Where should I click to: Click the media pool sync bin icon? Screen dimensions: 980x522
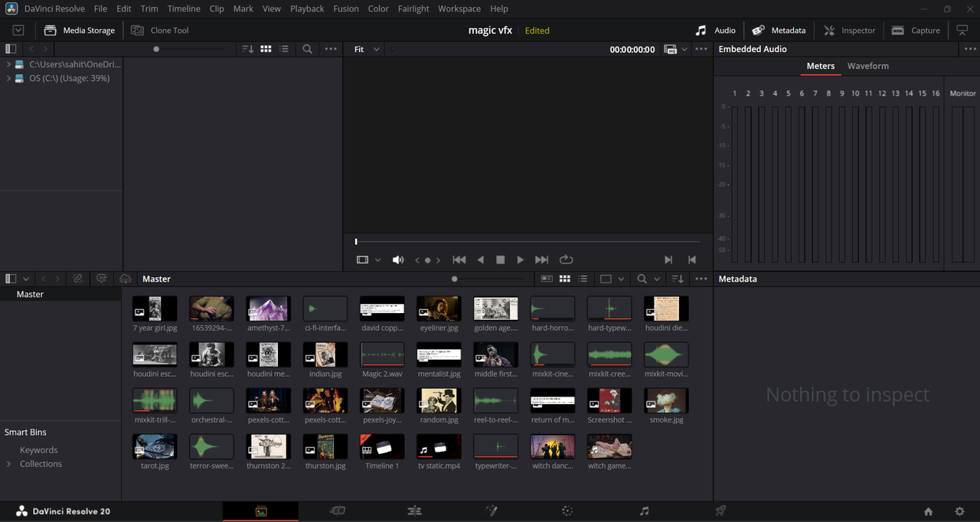click(77, 279)
